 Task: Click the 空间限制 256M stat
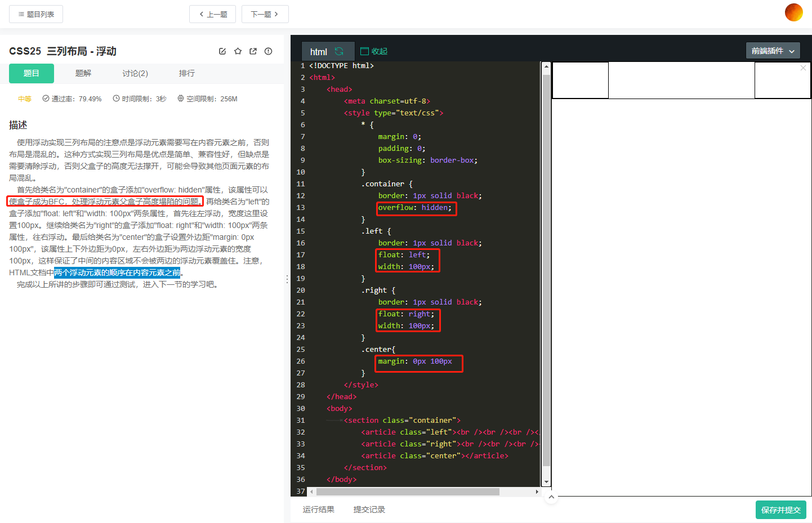(207, 99)
